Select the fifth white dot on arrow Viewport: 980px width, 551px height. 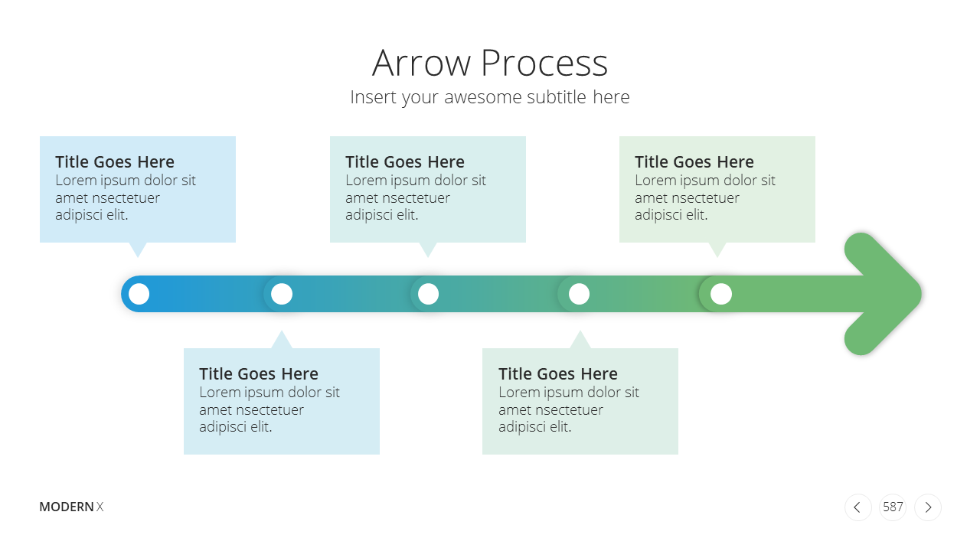coord(721,294)
